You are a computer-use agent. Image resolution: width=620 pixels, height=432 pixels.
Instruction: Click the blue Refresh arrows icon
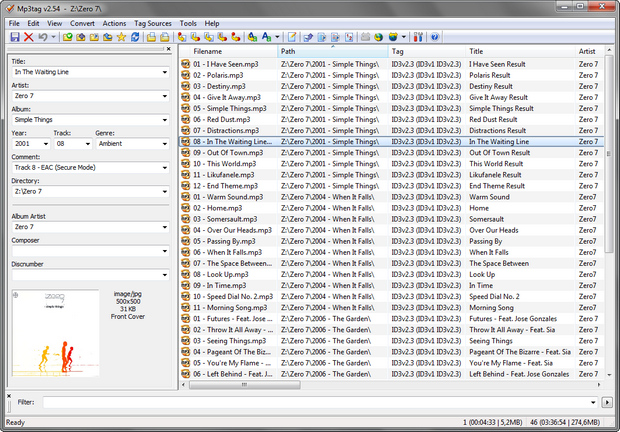tap(135, 37)
